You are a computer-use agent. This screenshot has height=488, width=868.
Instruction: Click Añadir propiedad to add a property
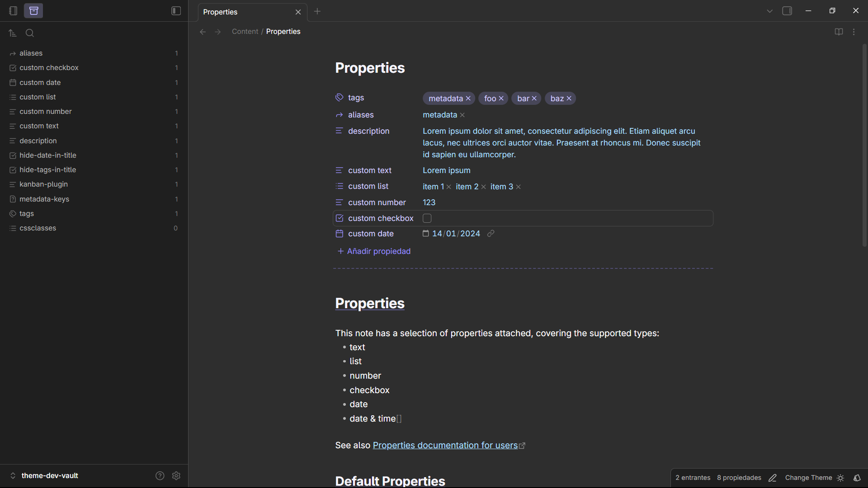point(374,251)
